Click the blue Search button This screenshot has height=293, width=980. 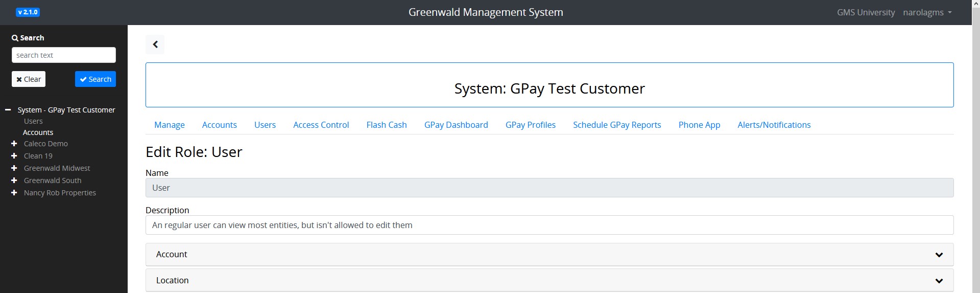click(x=95, y=79)
